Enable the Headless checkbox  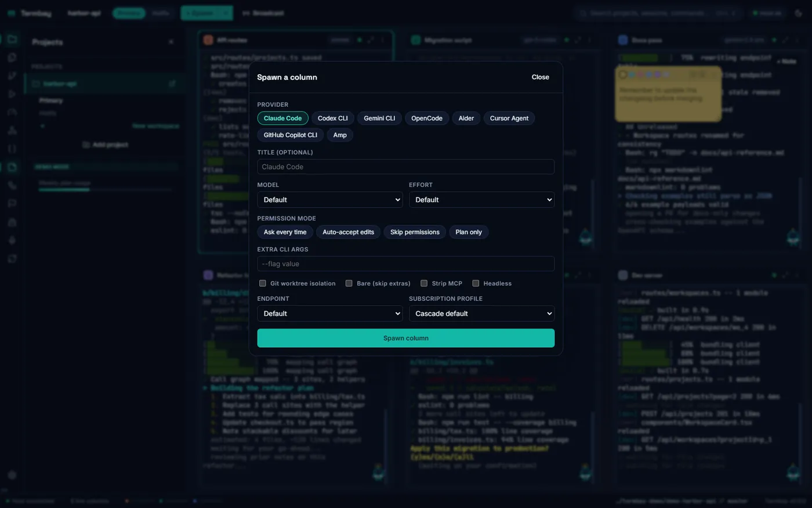click(476, 283)
